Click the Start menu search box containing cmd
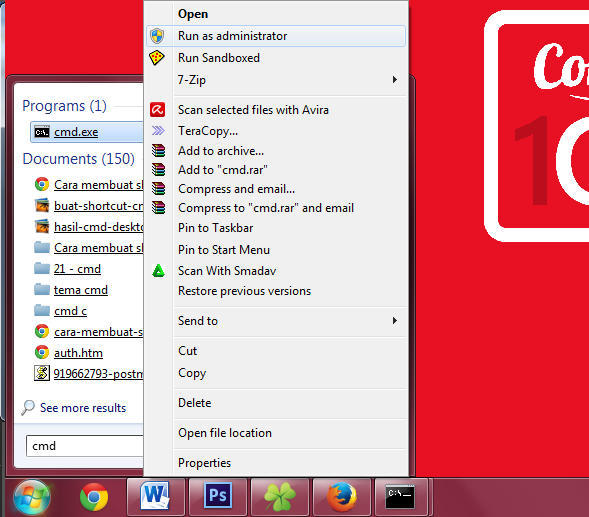 point(85,446)
